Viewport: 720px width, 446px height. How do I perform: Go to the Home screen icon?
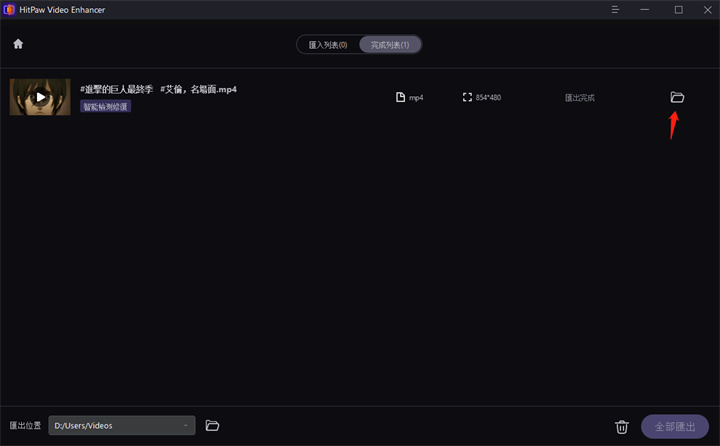point(18,44)
